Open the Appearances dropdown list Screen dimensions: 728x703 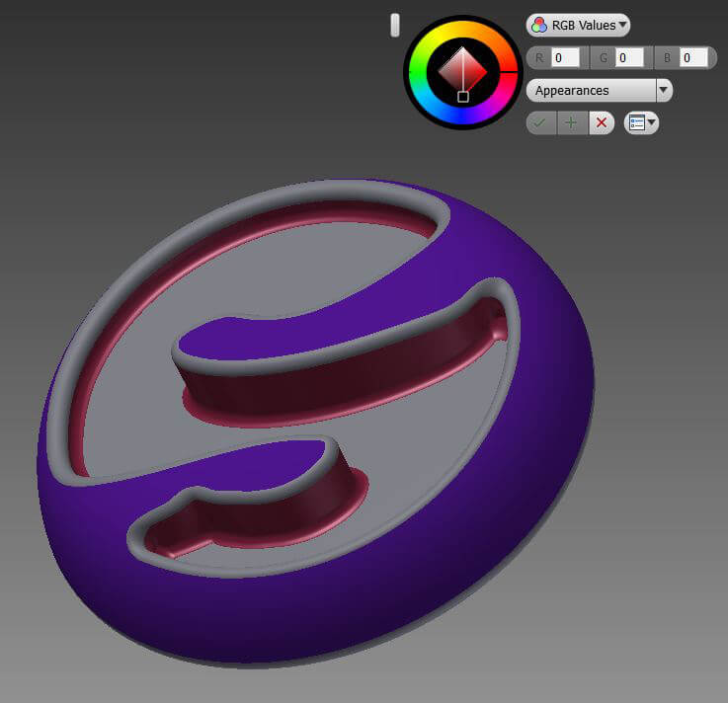(x=600, y=90)
